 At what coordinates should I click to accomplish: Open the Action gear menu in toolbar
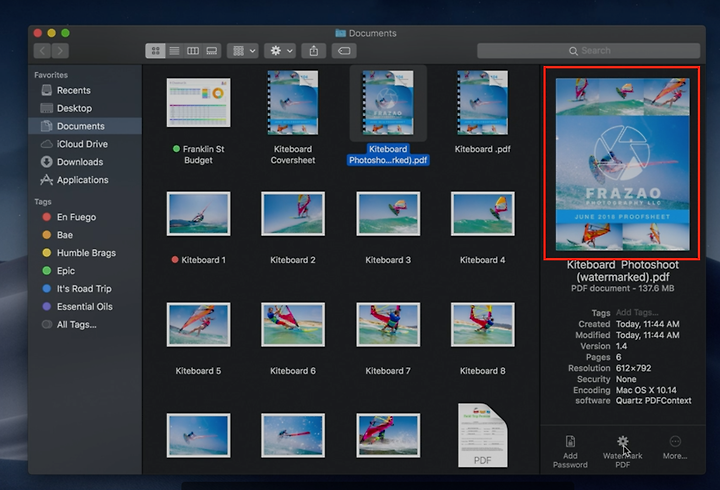pyautogui.click(x=280, y=51)
